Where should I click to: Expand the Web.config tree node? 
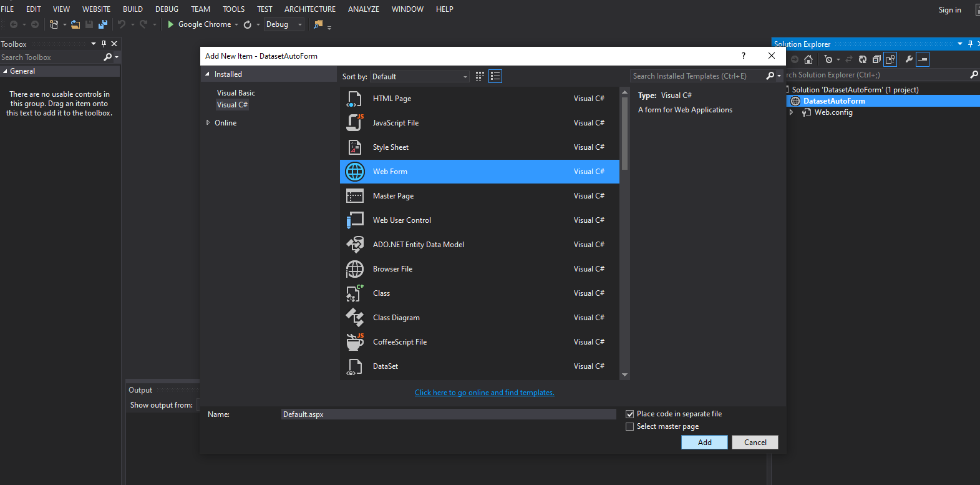point(791,112)
